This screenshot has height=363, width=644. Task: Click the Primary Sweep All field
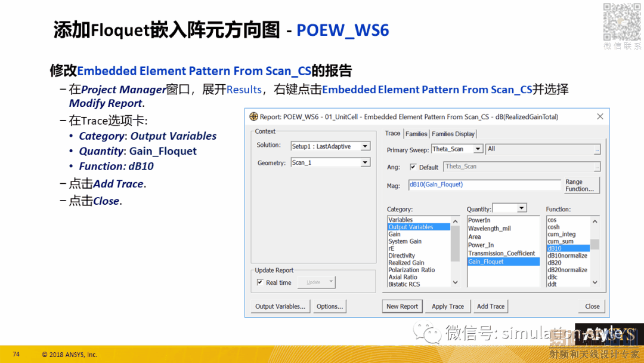click(x=540, y=149)
